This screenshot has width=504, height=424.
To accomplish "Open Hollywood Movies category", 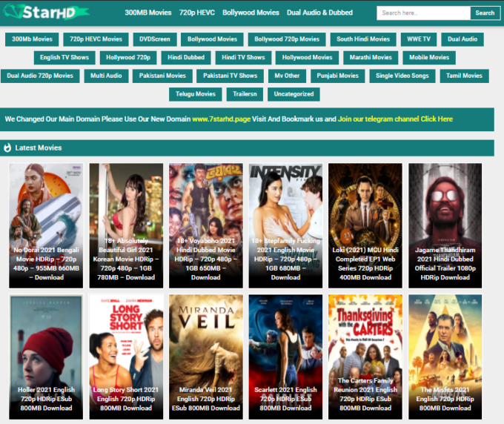I will point(307,58).
